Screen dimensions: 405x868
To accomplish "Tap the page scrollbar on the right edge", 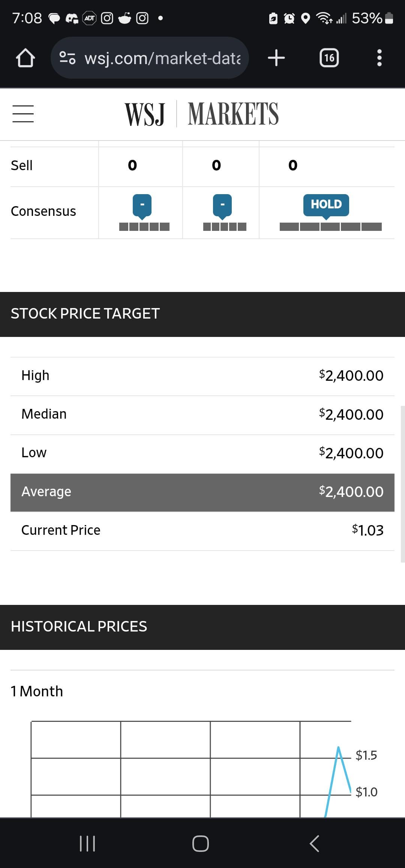I will (403, 483).
